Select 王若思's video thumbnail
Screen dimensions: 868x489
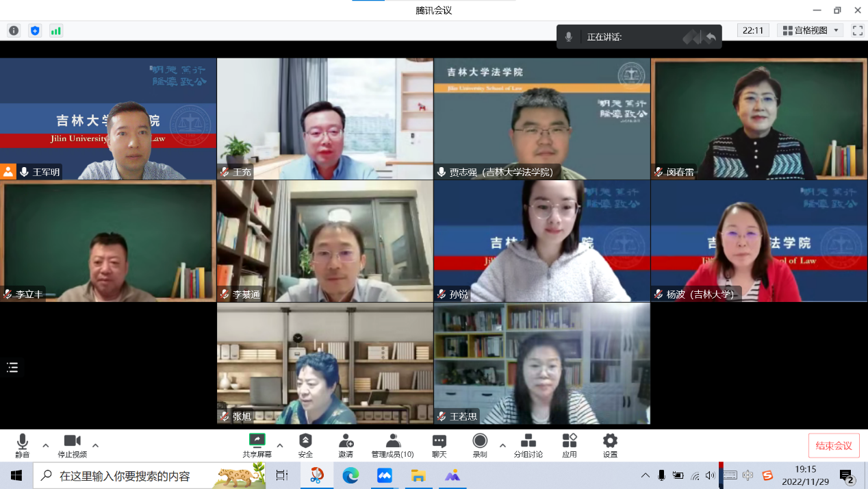pyautogui.click(x=541, y=364)
